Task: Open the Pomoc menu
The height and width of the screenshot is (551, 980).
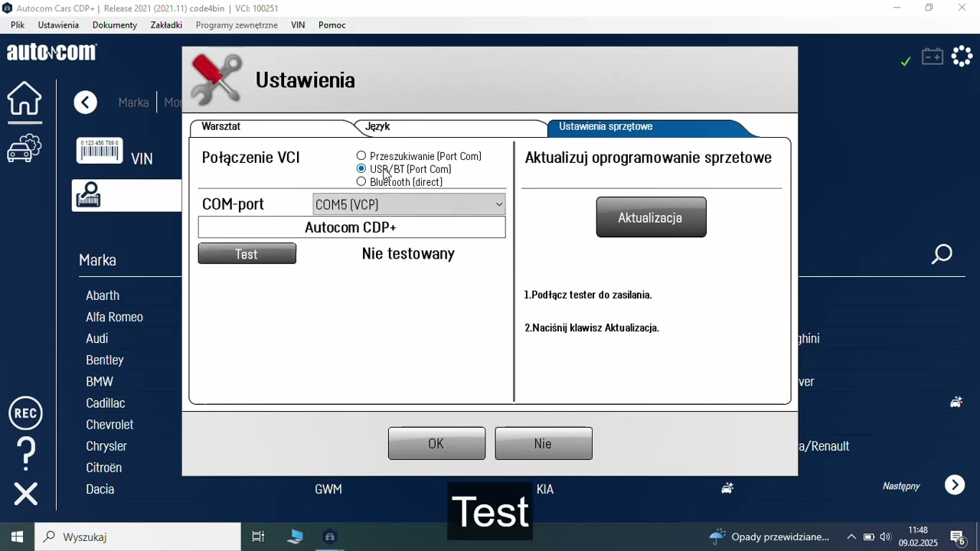Action: tap(332, 25)
